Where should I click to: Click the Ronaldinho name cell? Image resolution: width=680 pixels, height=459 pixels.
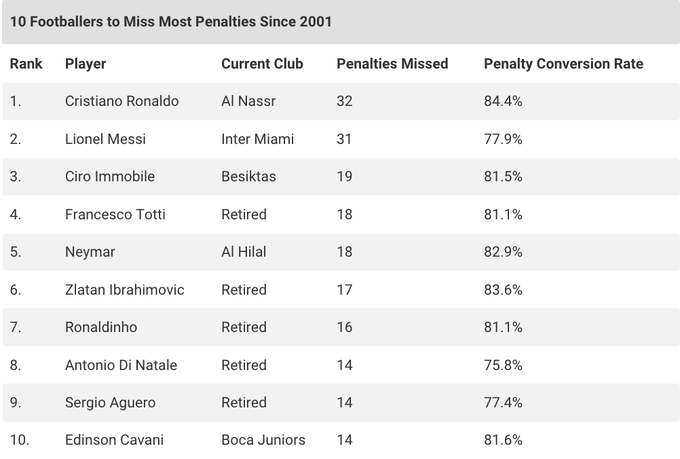[x=101, y=327]
